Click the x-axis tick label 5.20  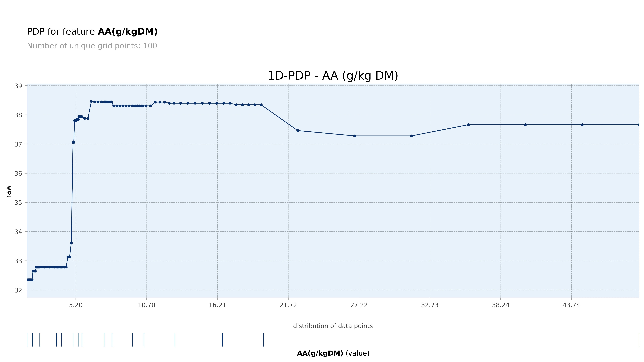(76, 305)
